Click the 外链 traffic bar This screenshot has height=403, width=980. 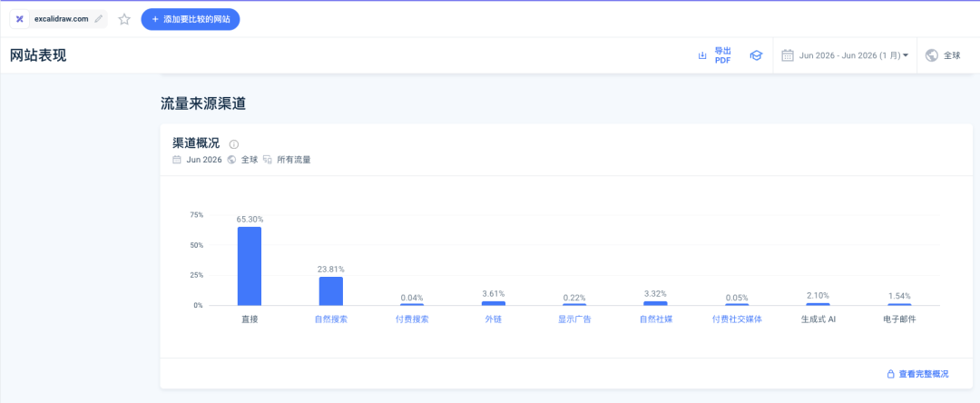493,304
